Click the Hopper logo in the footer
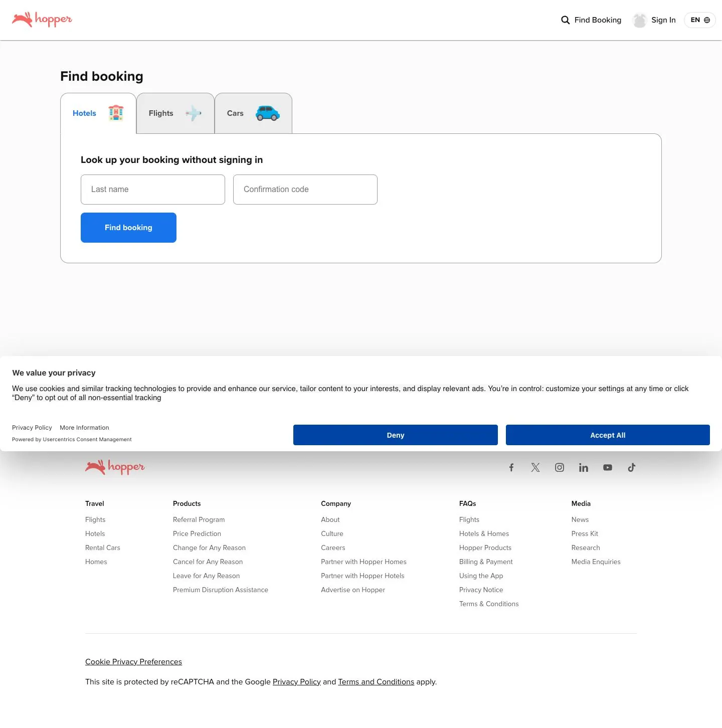This screenshot has height=728, width=722. coord(115,467)
